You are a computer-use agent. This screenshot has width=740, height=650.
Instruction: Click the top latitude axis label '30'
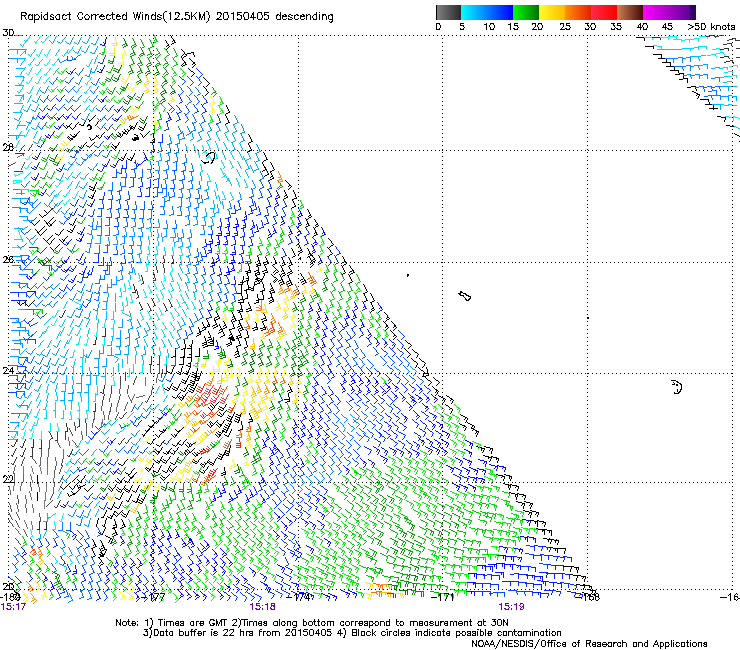coord(8,33)
